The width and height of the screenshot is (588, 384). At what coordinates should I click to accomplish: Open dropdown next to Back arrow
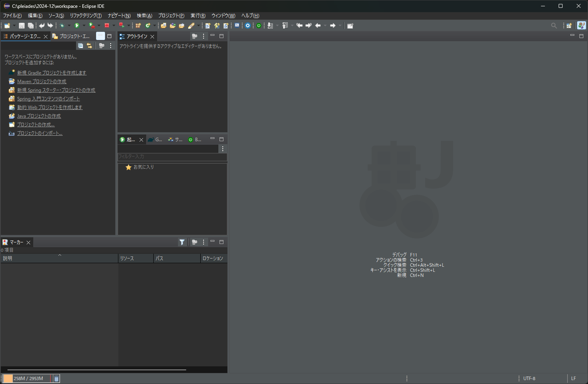[x=325, y=25]
